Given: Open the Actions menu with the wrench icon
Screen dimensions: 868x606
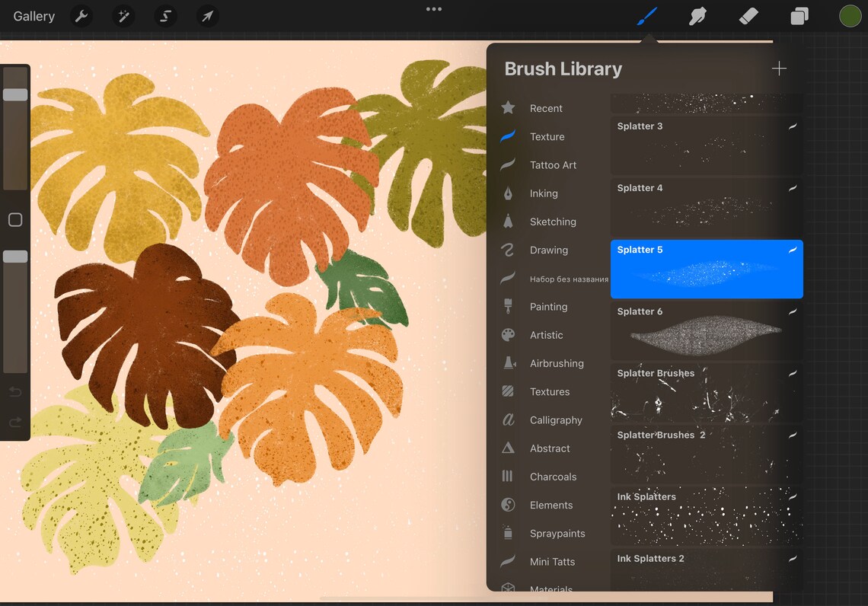Looking at the screenshot, I should pos(81,16).
